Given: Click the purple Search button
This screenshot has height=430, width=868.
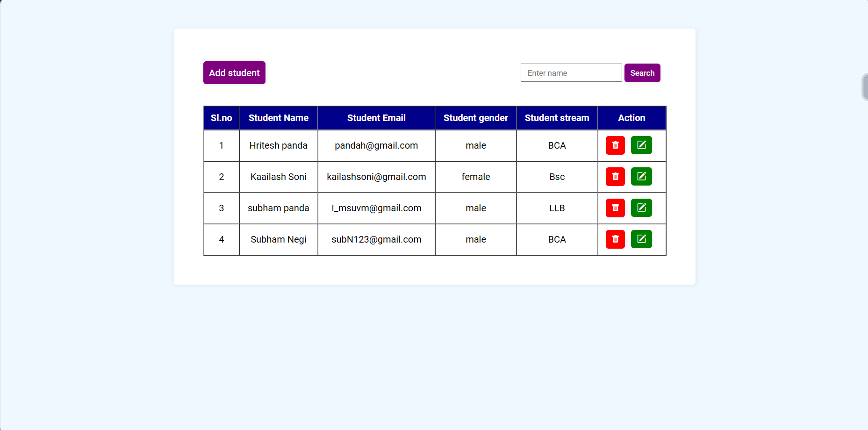Looking at the screenshot, I should click(x=642, y=73).
